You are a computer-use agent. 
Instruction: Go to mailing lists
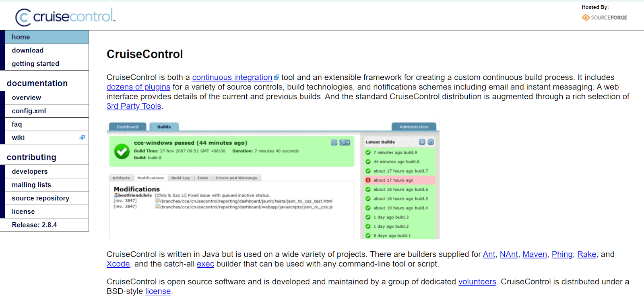[31, 185]
